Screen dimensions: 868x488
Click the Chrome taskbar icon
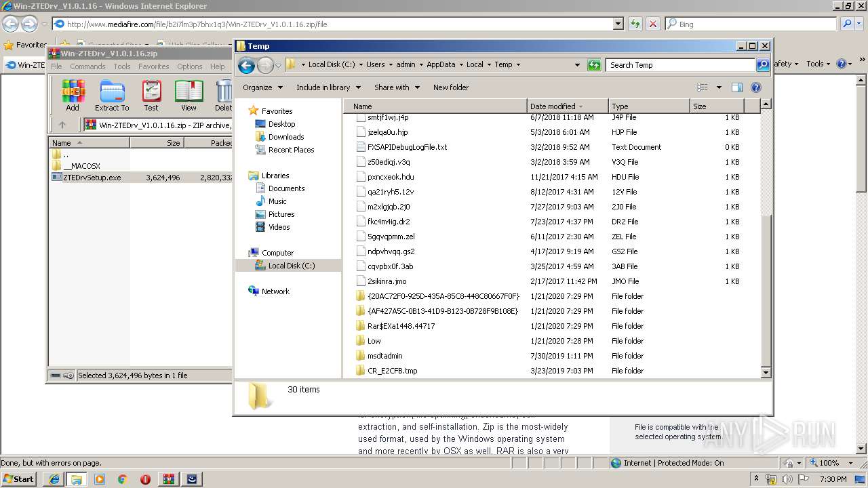(x=123, y=479)
